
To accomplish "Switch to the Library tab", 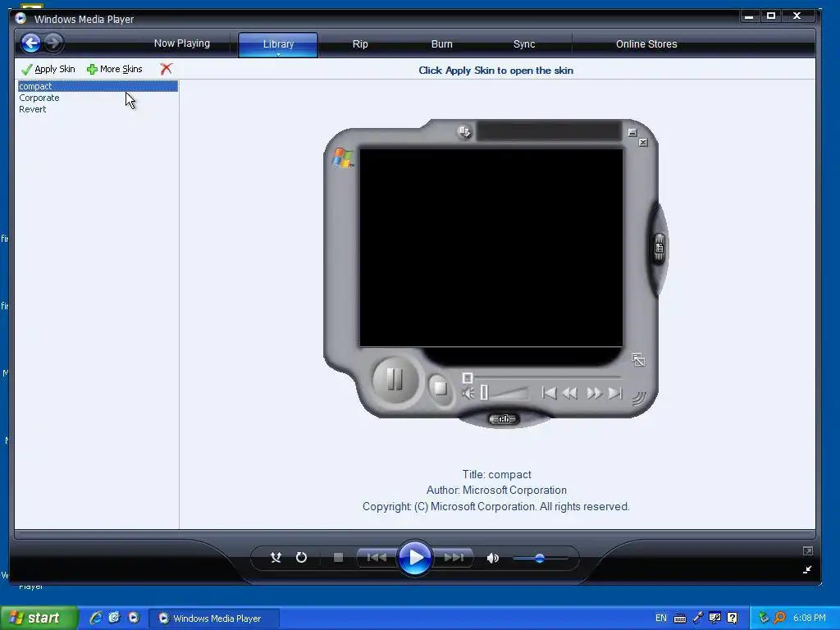I will pos(278,44).
